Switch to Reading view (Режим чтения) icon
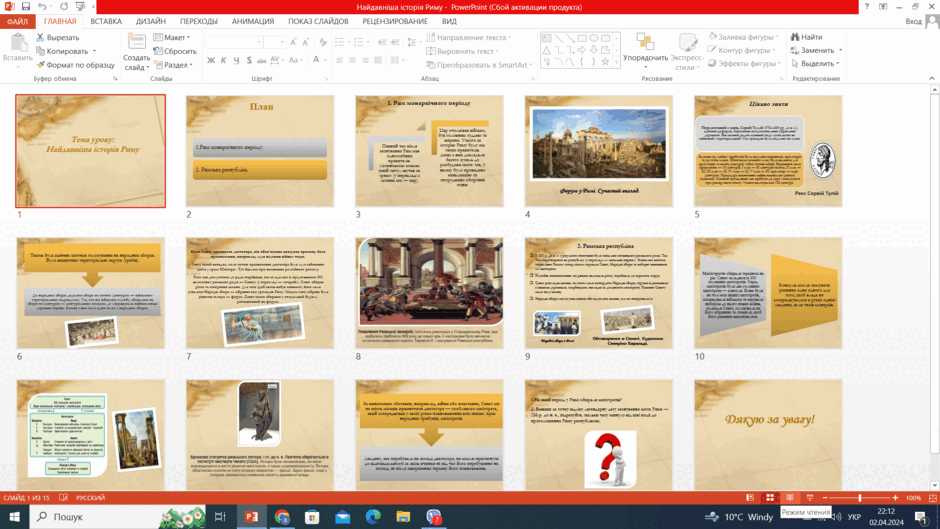Viewport: 940px width, 529px height. click(x=790, y=498)
